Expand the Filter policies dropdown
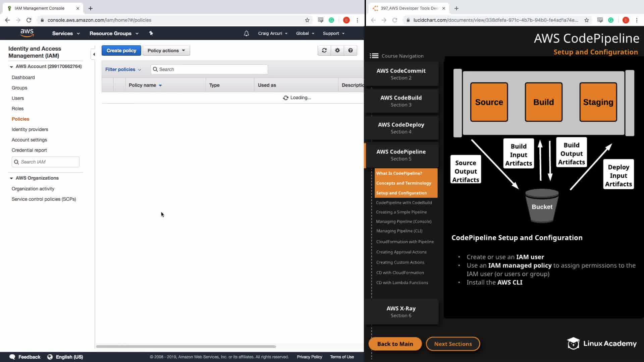 (123, 69)
